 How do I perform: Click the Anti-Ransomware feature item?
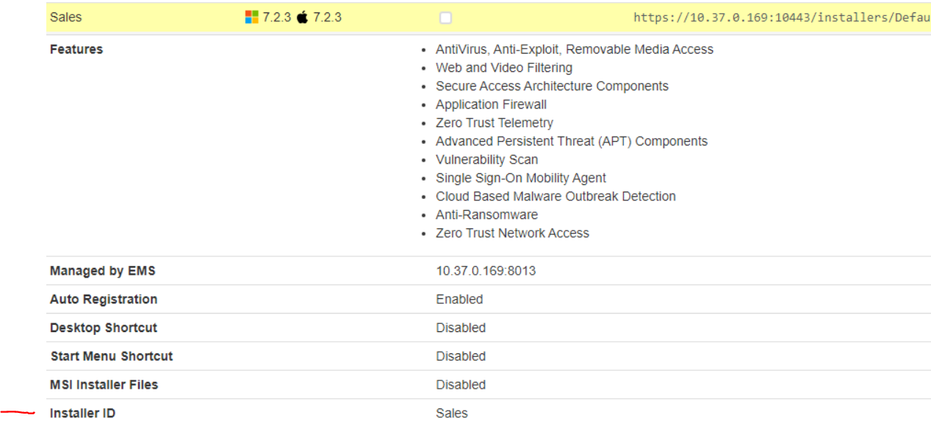click(x=486, y=215)
